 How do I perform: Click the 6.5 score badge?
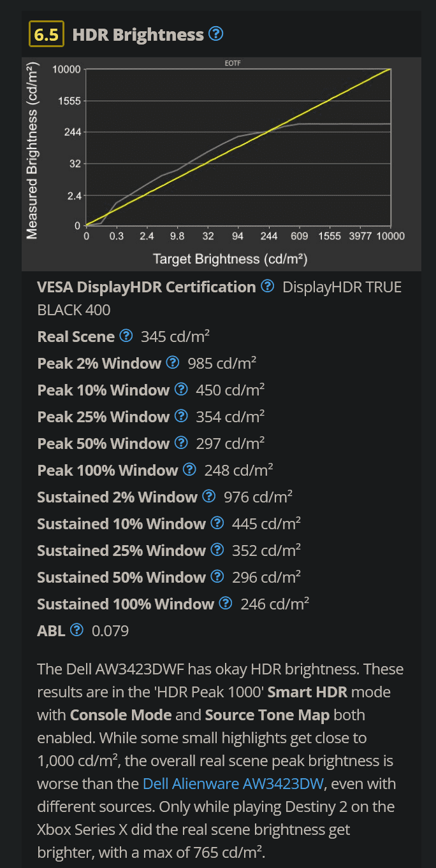coord(47,34)
